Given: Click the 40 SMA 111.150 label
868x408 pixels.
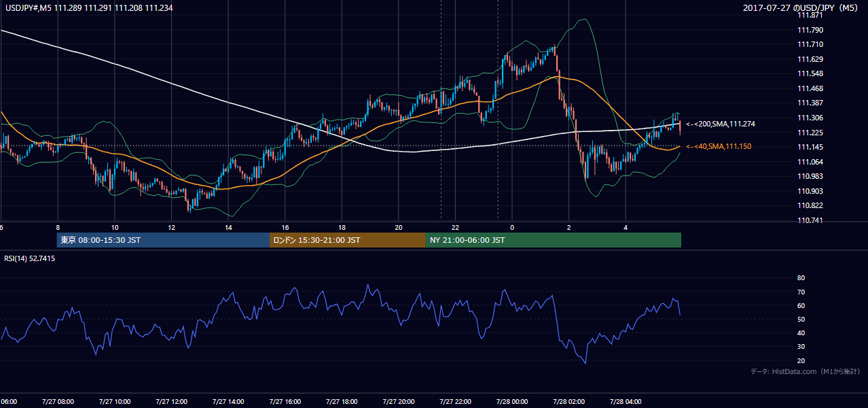Looking at the screenshot, I should (x=719, y=147).
